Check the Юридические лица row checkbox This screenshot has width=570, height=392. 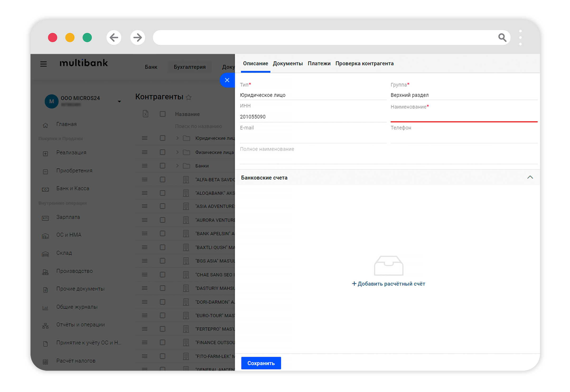coord(163,138)
